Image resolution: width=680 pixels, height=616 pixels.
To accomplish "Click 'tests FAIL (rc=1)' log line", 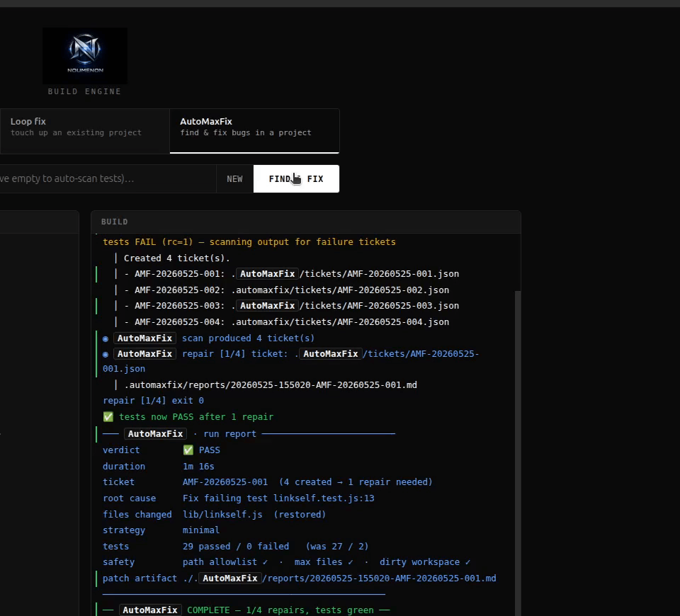I will 249,242.
